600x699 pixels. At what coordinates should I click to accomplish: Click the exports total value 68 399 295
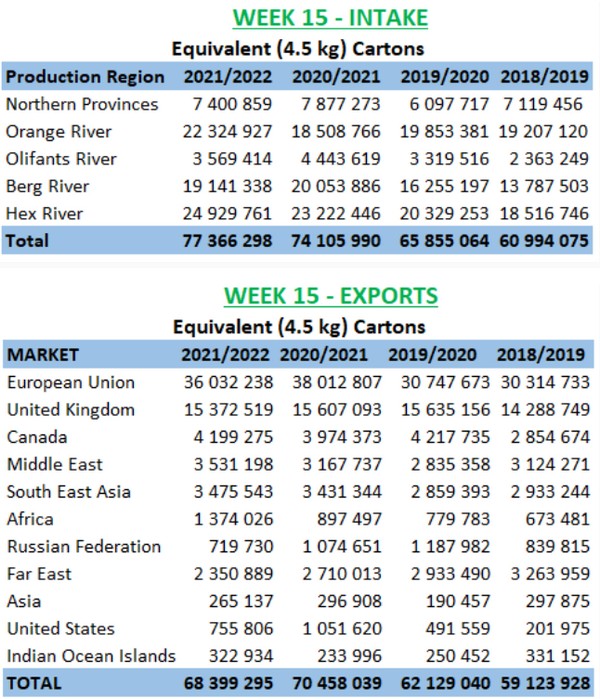pos(227,684)
